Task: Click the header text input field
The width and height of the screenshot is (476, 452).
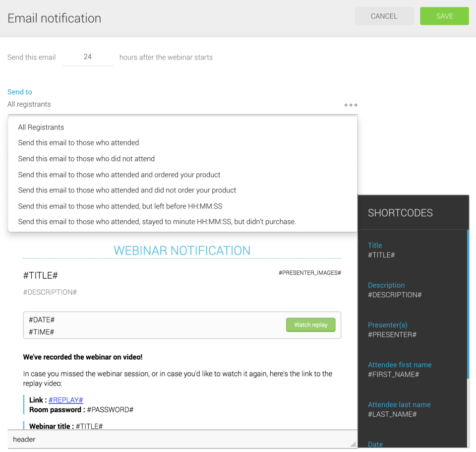Action: (x=178, y=439)
